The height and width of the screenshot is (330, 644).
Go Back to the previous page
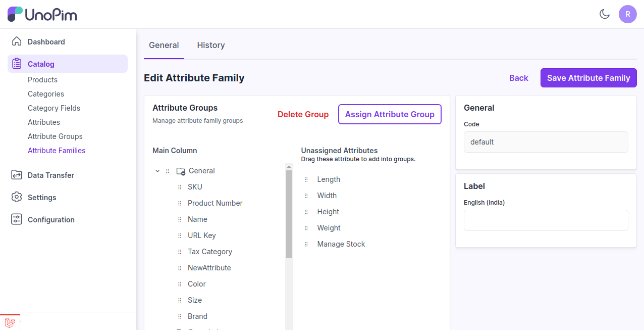pos(518,78)
